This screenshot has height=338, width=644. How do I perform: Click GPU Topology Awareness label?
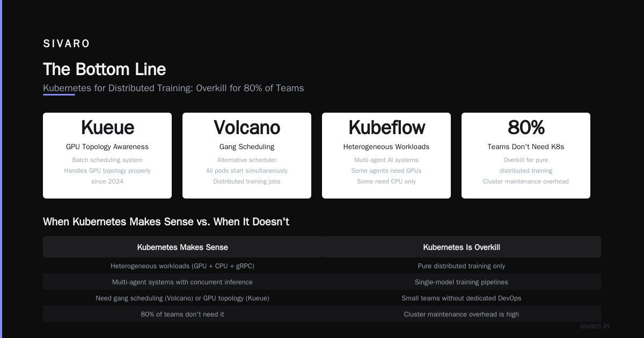pos(107,146)
